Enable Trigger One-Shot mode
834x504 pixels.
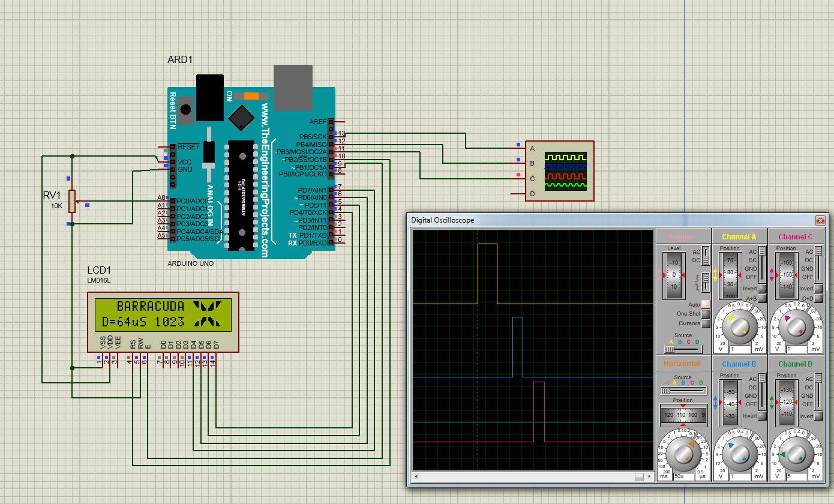[706, 314]
